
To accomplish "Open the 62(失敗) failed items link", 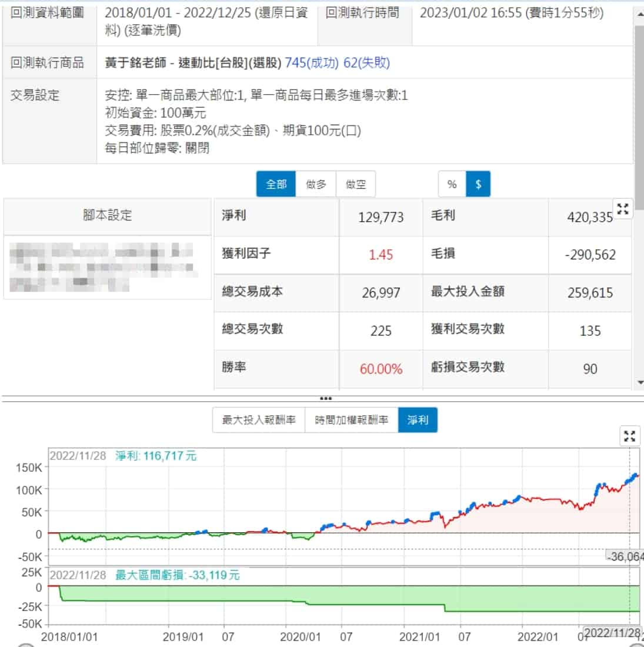I will (366, 63).
